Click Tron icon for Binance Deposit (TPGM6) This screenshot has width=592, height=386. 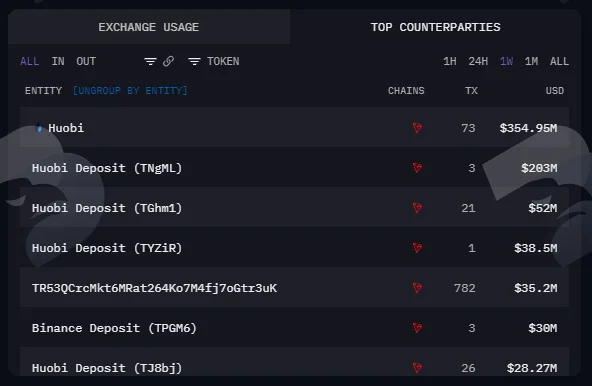tap(417, 328)
